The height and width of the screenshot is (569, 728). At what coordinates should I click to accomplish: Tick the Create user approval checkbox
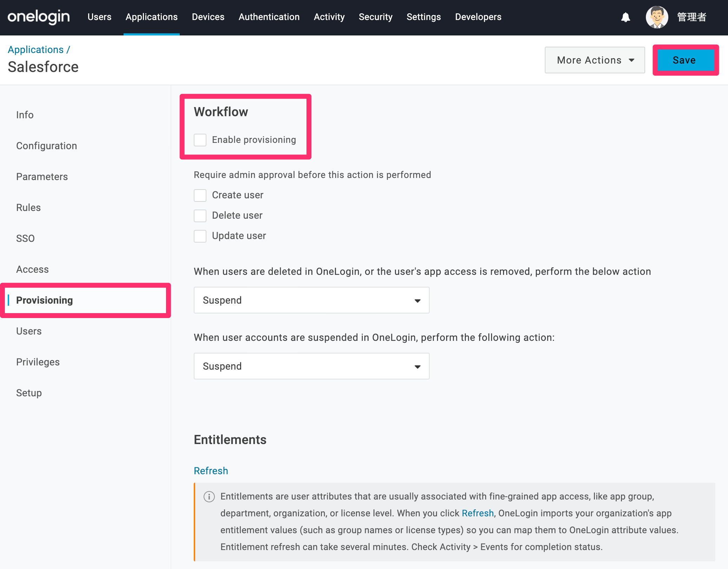click(x=200, y=195)
